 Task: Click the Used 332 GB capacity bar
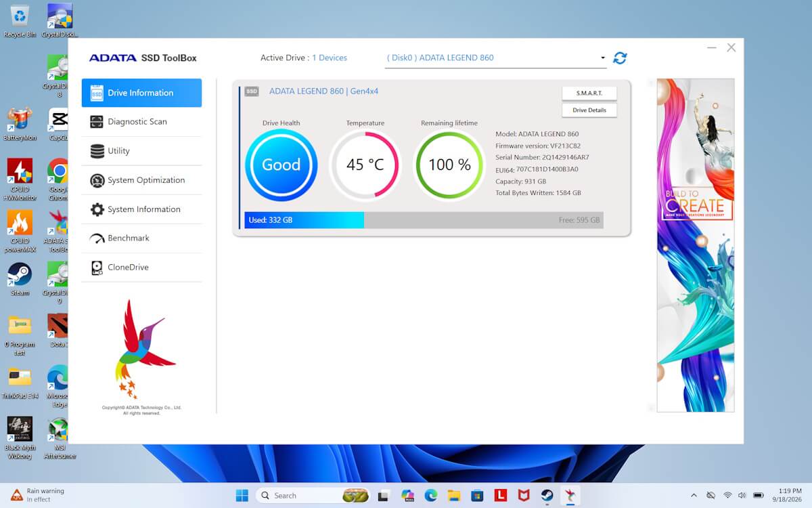tap(304, 220)
